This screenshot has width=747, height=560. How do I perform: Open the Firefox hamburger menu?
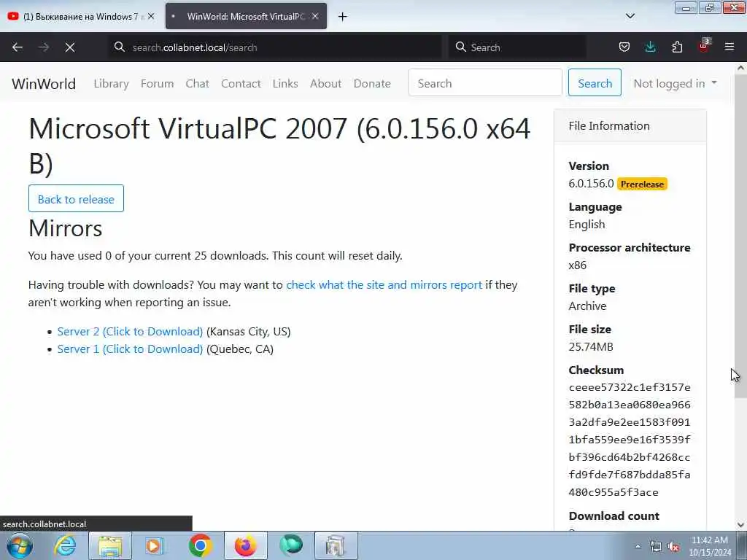(729, 47)
